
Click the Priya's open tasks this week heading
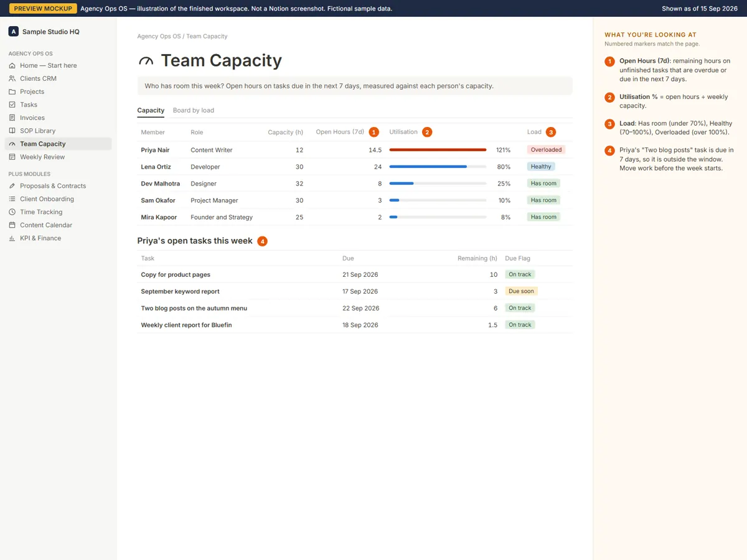[195, 241]
